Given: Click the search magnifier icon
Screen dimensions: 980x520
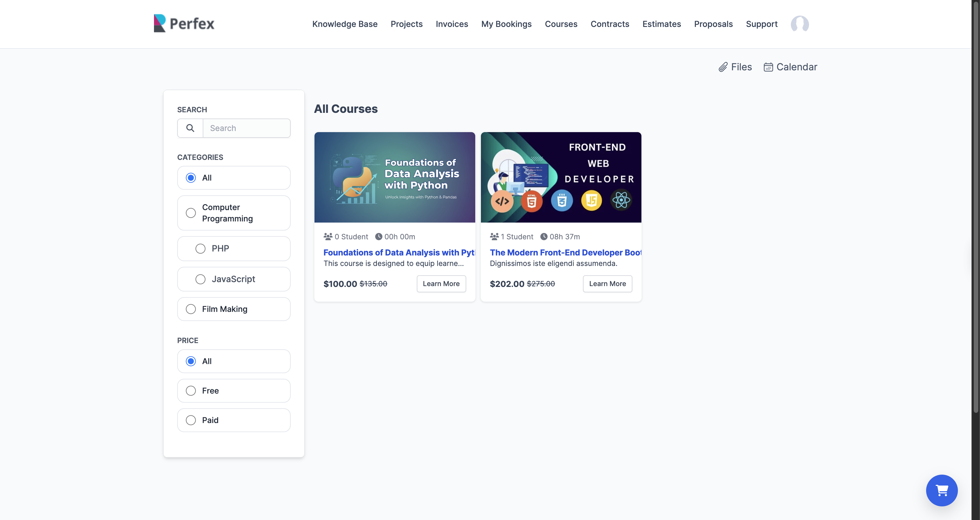Looking at the screenshot, I should click(x=190, y=128).
